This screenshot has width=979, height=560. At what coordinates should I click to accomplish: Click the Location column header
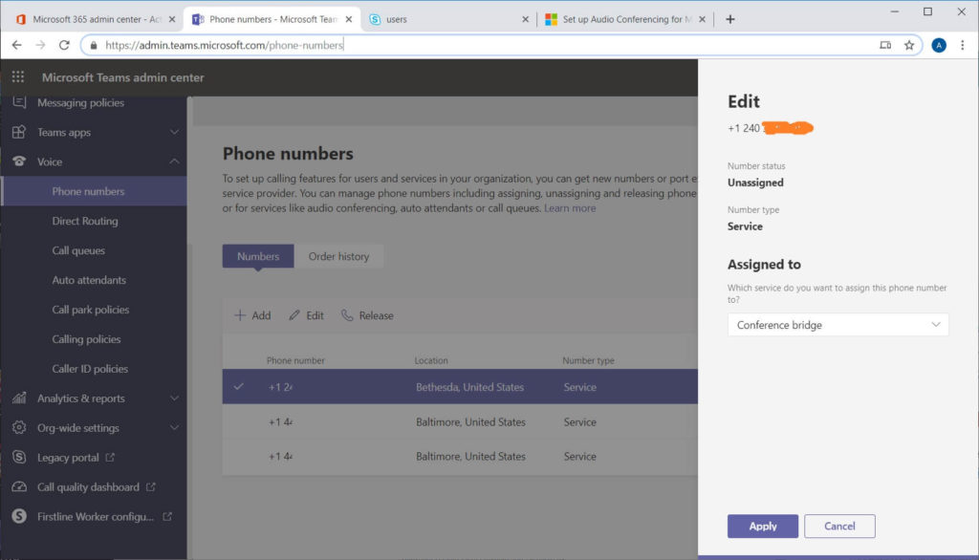coord(431,360)
